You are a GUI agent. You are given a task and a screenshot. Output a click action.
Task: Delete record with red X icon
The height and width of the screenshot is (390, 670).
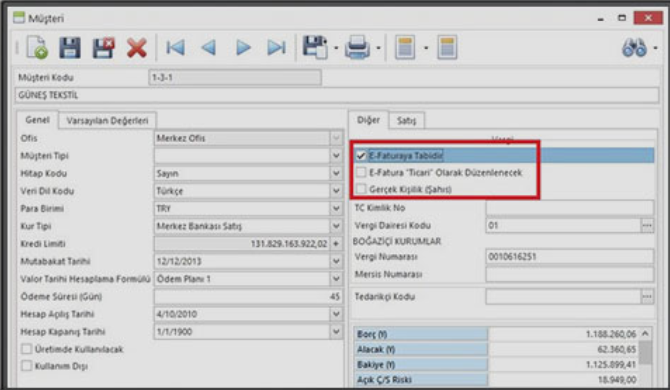(137, 47)
